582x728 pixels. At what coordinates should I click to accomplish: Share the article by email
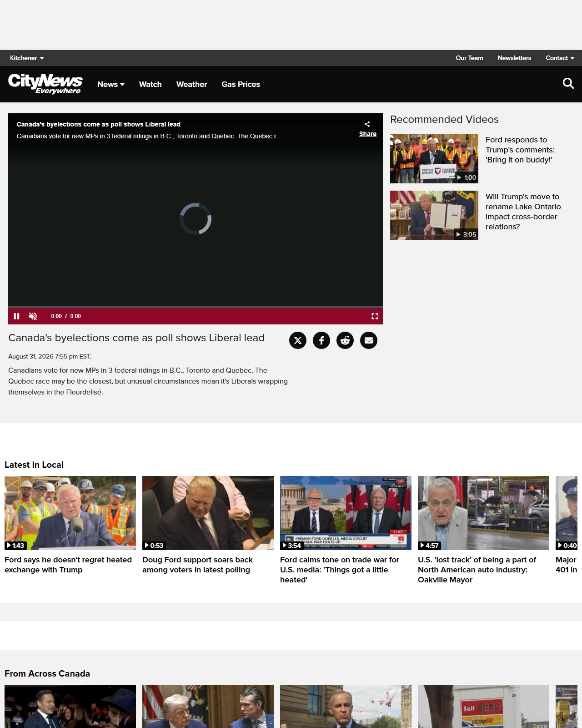(x=369, y=340)
